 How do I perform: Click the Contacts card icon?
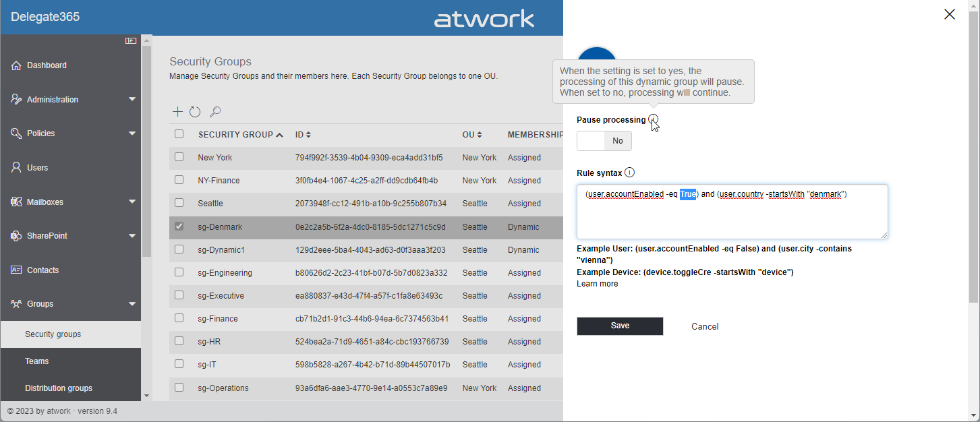(x=17, y=270)
